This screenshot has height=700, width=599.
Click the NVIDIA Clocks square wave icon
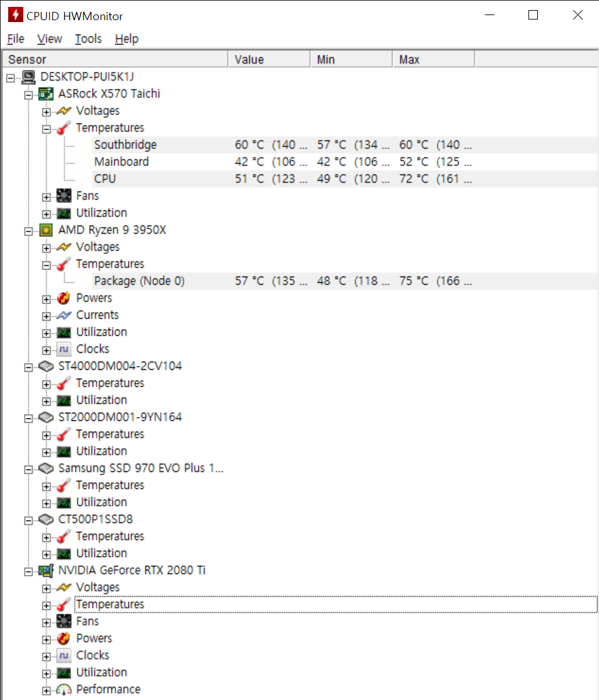(x=64, y=656)
